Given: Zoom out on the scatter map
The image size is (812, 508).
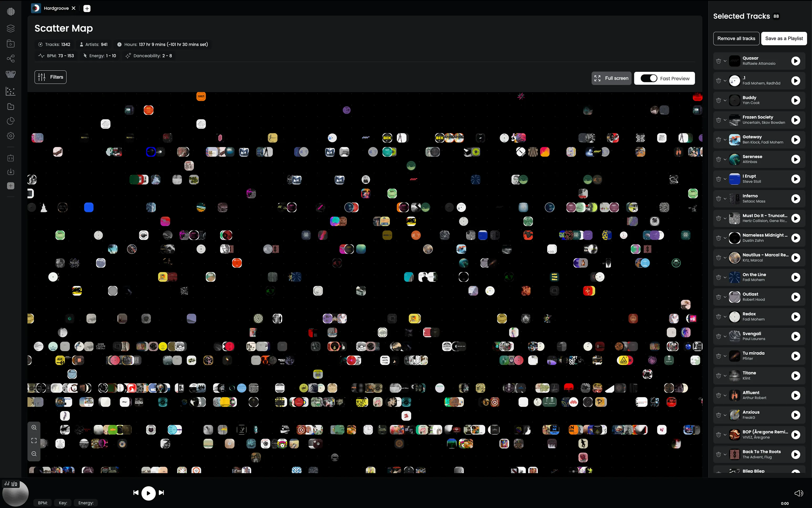Looking at the screenshot, I should pyautogui.click(x=34, y=454).
